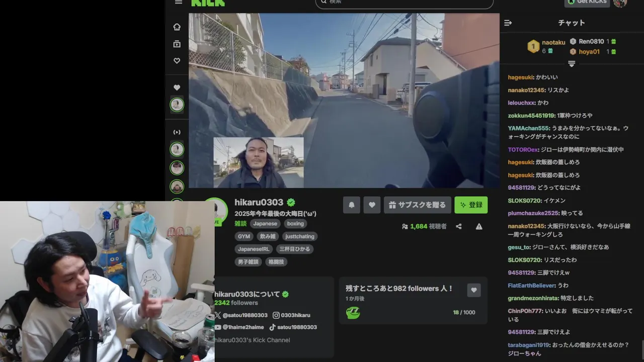Screen dimensions: 644x362
Task: Click chat username tarabagani1919
Action: 529,345
